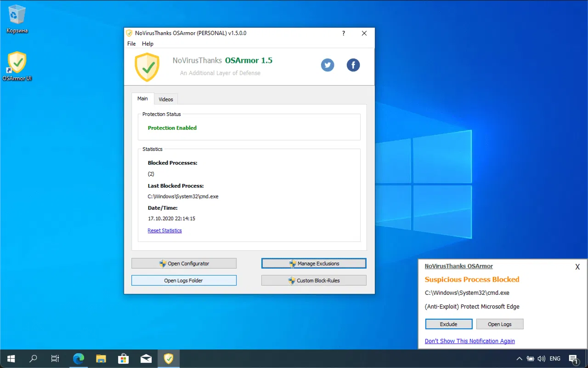The width and height of the screenshot is (588, 368).
Task: Click Exclude in the blocked process notification
Action: (x=449, y=324)
